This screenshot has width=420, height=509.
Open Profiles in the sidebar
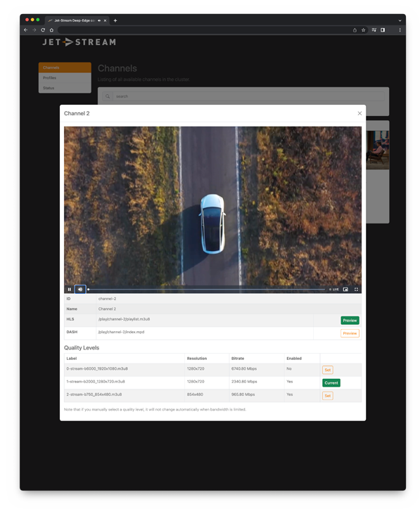tap(65, 78)
